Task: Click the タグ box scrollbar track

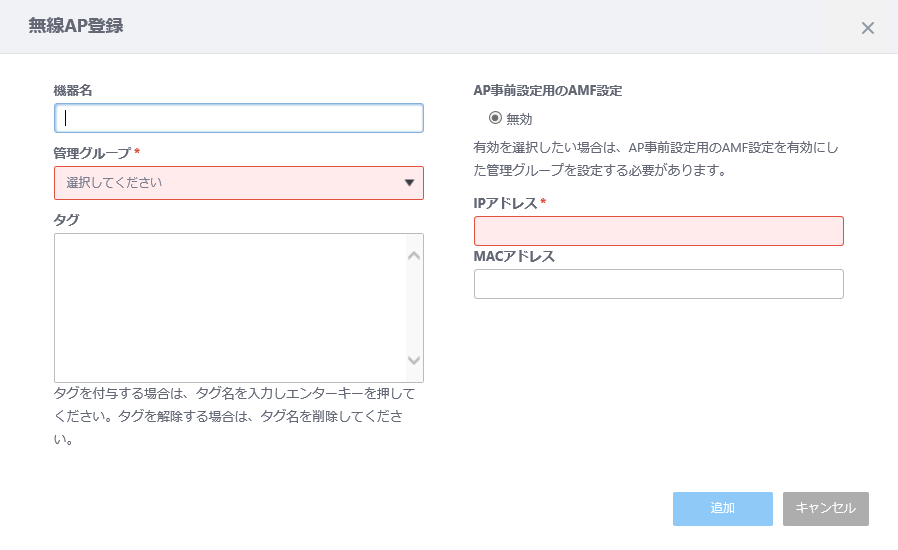Action: 414,308
